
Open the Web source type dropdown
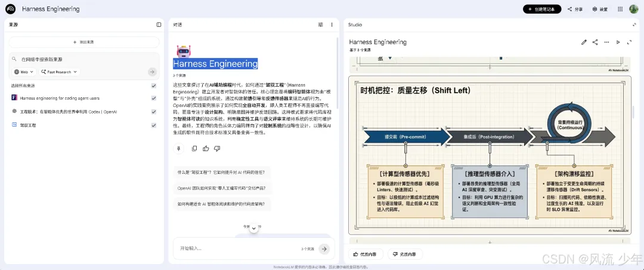24,72
